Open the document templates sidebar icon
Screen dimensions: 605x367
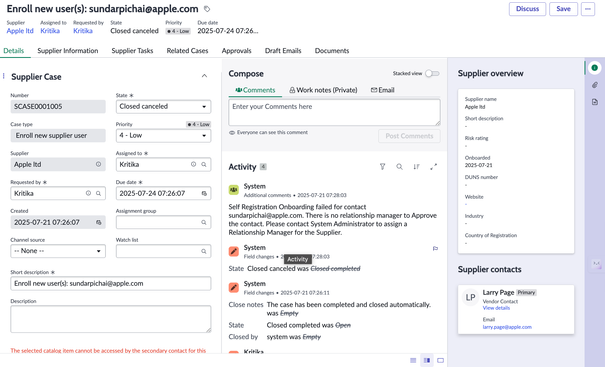(x=595, y=102)
